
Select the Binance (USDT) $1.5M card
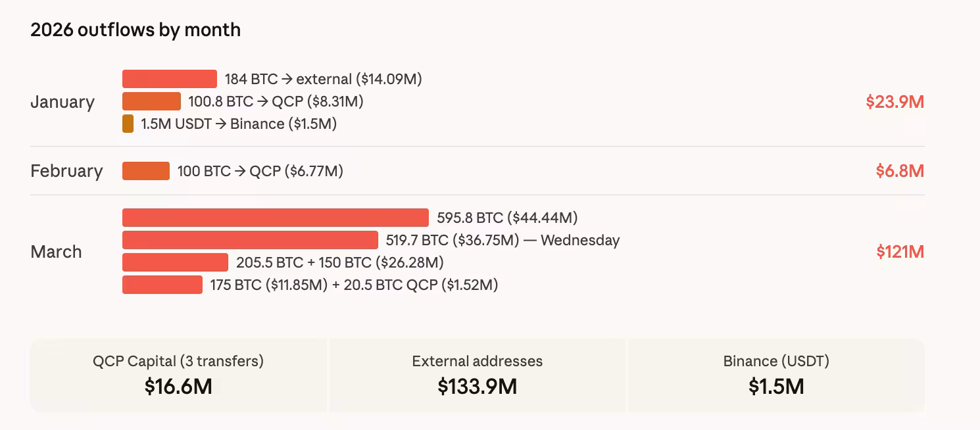(x=776, y=375)
